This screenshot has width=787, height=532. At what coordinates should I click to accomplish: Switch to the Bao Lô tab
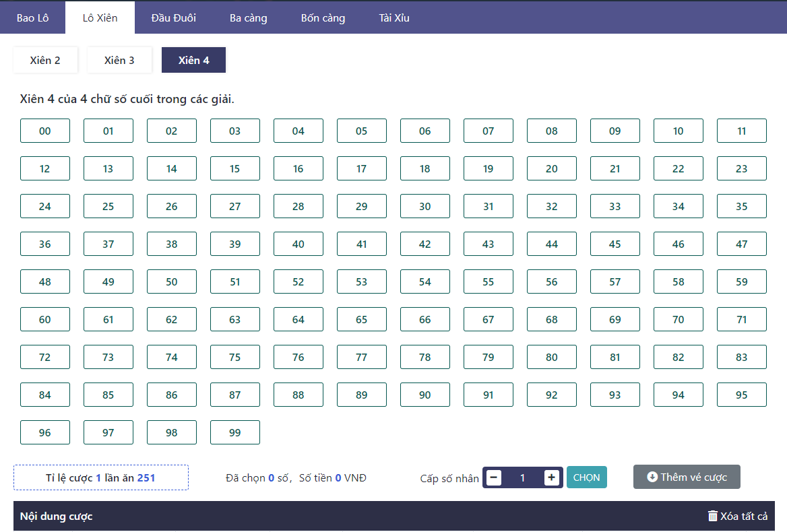point(32,18)
